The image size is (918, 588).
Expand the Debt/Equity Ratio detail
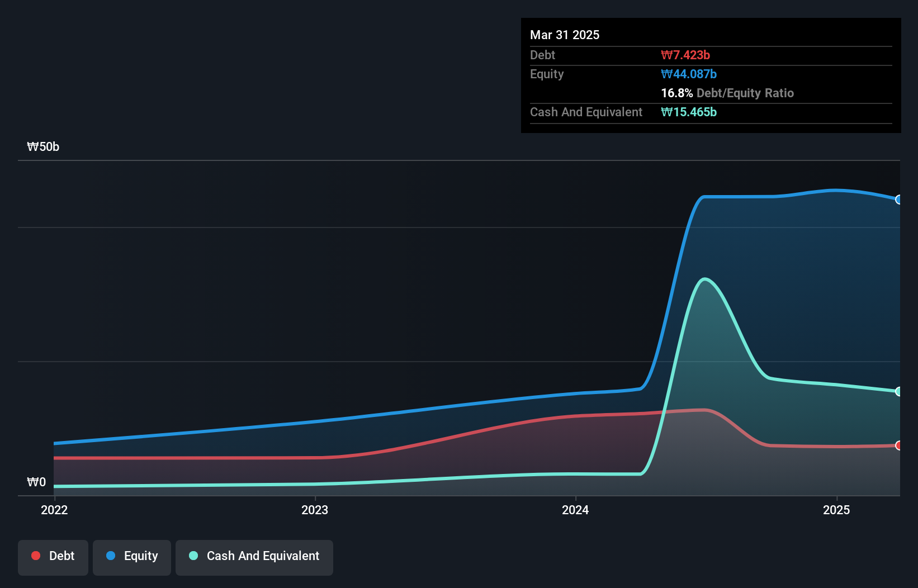727,93
